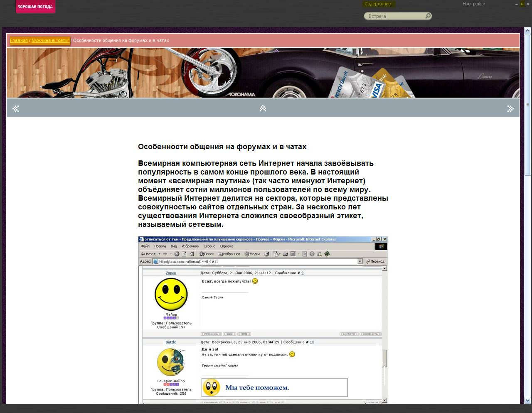
Task: Click the page scrollbar down arrow
Action: [527, 401]
